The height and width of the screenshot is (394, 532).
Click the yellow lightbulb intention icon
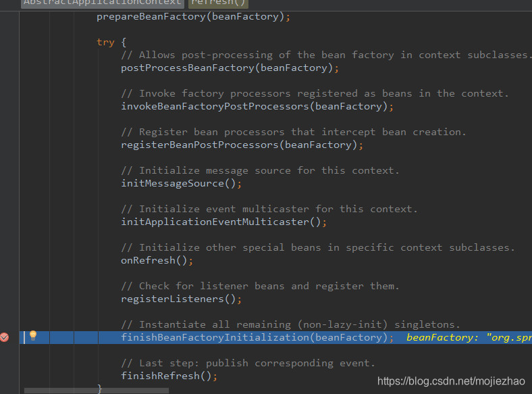pyautogui.click(x=33, y=336)
